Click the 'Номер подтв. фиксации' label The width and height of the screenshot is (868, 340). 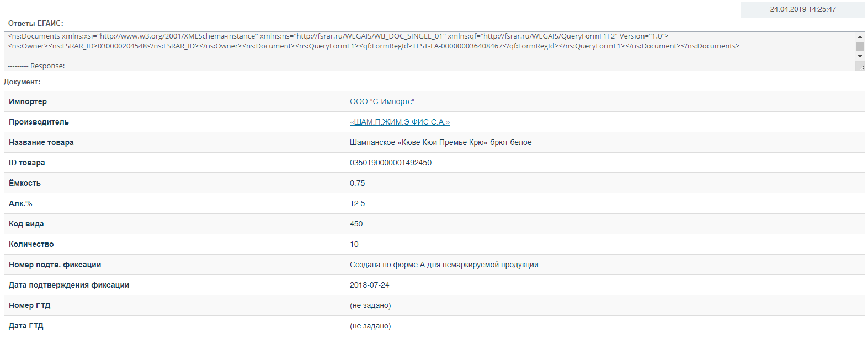(55, 265)
